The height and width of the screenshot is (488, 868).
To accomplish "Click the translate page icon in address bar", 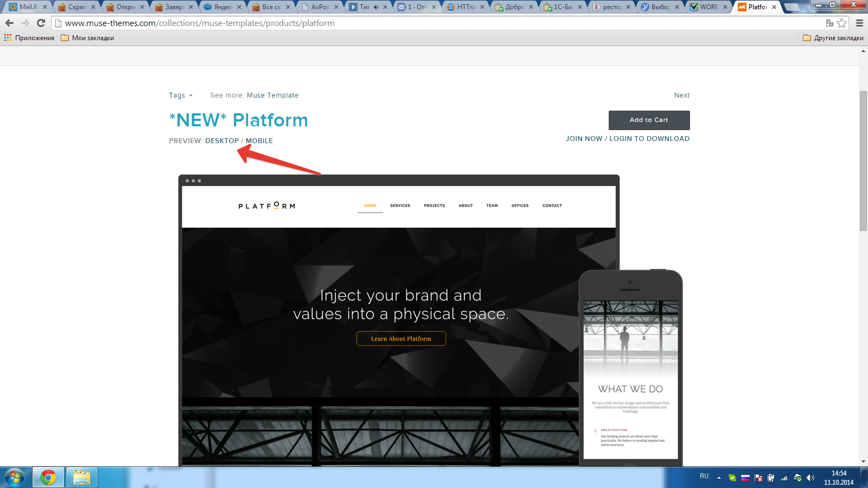I will click(x=829, y=23).
